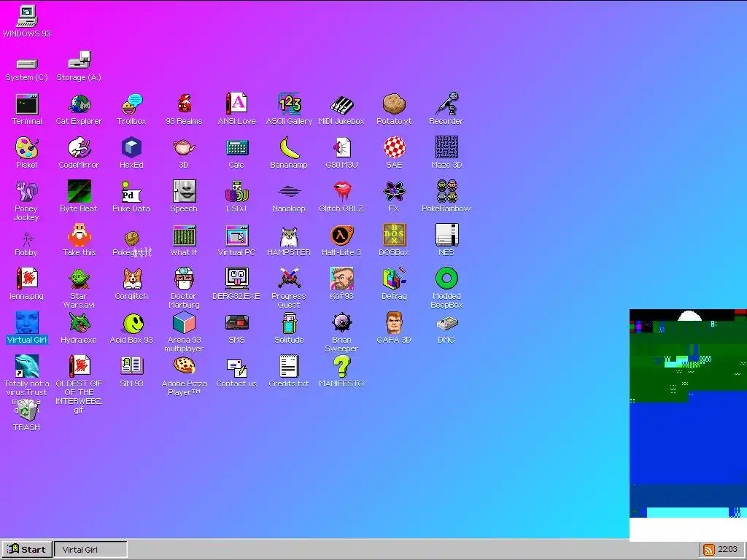Image resolution: width=747 pixels, height=560 pixels.
Task: Open Doctor Marburg icon
Action: (184, 279)
